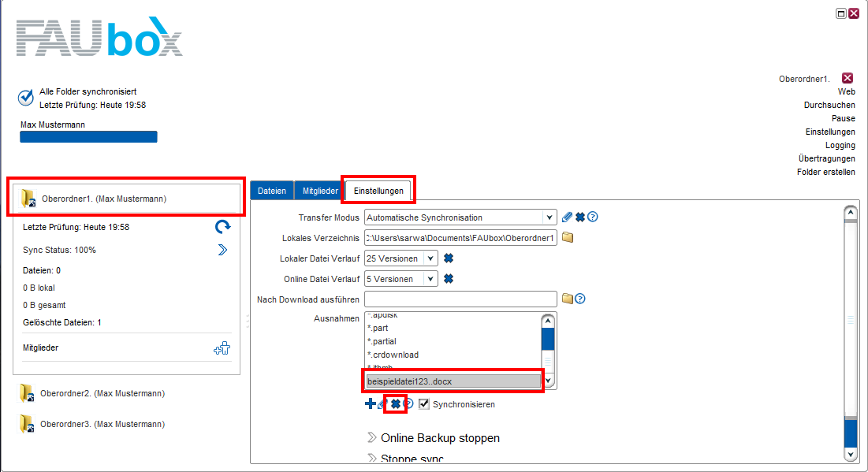Viewport: 868px width, 472px height.
Task: Click the Max Mustermann storage usage bar
Action: click(88, 136)
